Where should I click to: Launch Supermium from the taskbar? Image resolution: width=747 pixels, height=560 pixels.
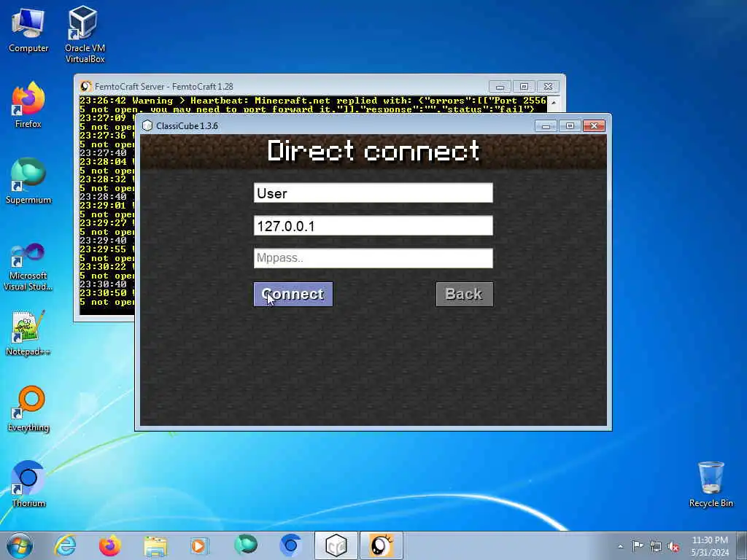click(x=245, y=545)
